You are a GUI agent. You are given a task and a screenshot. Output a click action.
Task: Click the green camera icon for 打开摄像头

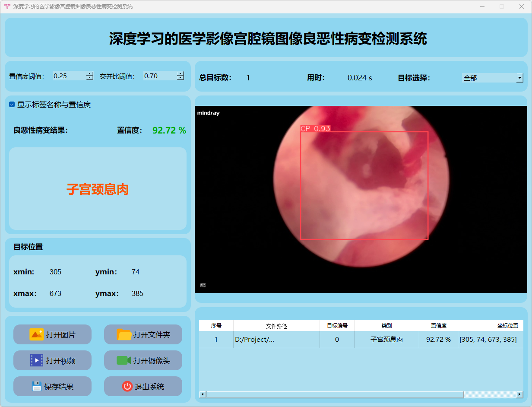point(123,360)
